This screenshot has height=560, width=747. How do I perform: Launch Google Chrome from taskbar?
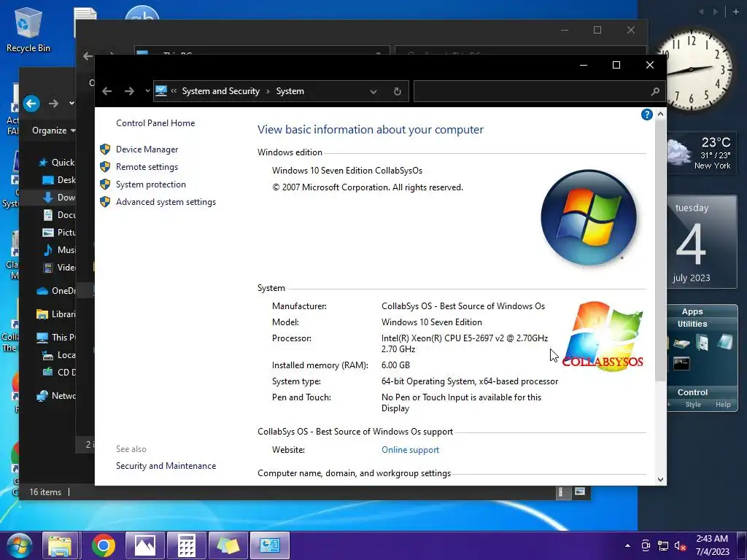pos(103,545)
